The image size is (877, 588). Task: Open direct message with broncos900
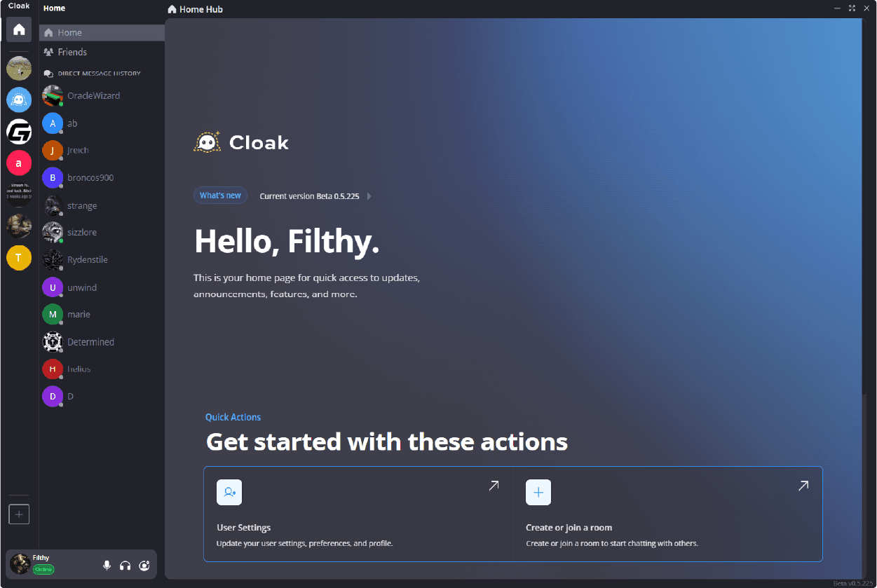coord(102,178)
